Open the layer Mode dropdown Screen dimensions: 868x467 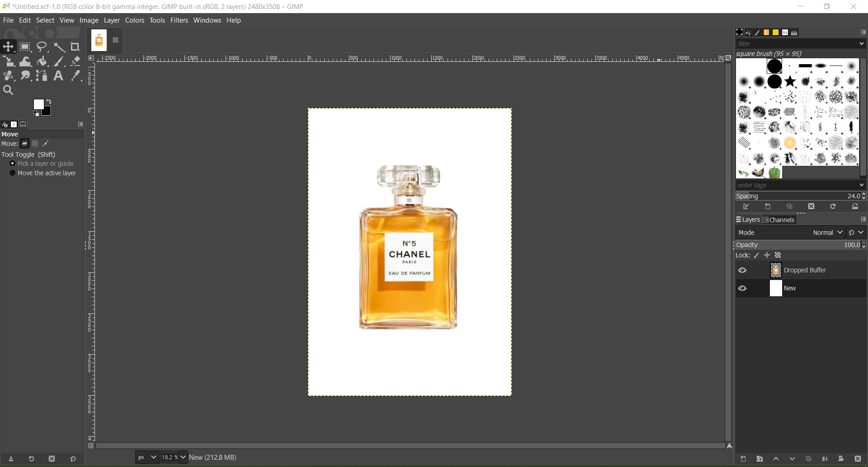pos(791,233)
